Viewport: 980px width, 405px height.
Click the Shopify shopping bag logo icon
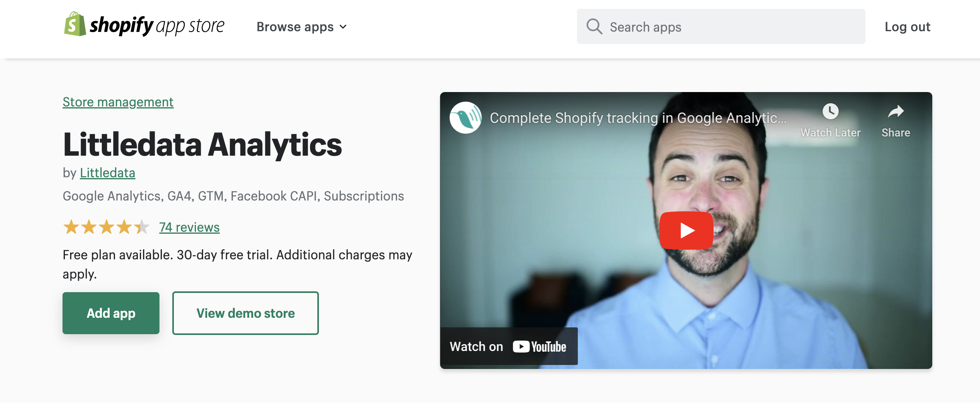[75, 24]
